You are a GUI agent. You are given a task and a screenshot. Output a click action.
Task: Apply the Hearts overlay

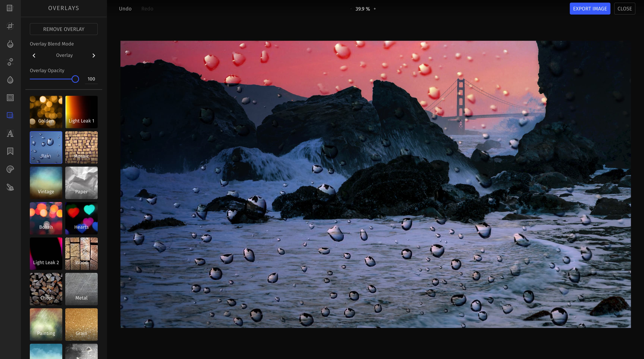coord(81,218)
